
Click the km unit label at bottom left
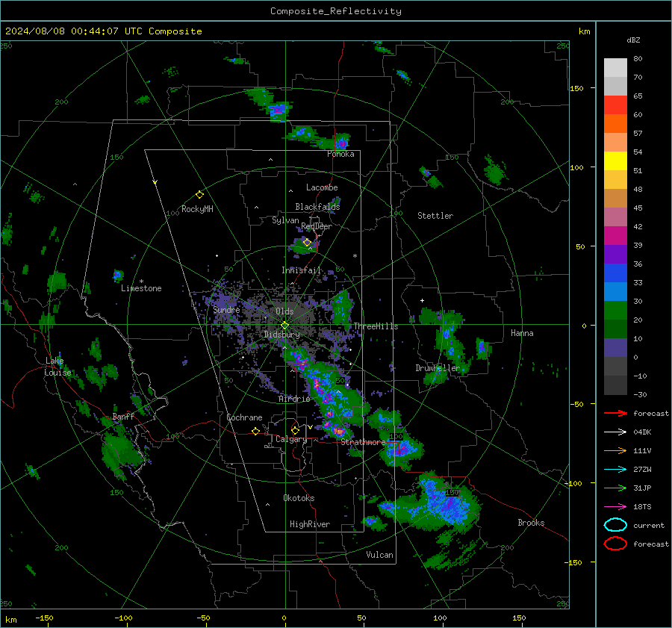coord(10,620)
